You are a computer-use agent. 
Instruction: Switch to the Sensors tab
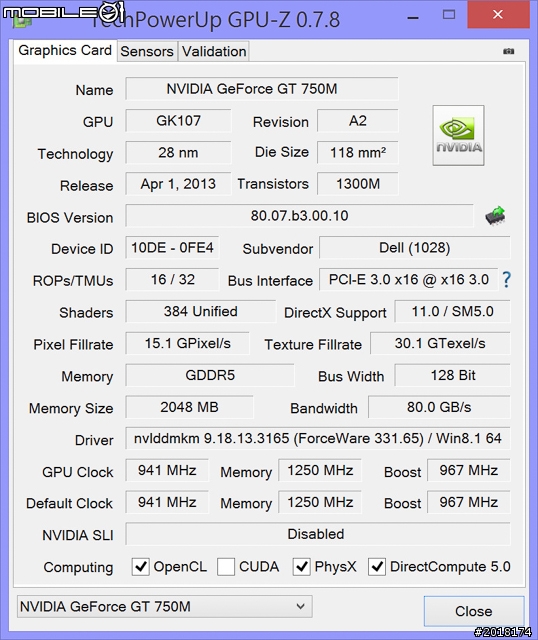[147, 51]
